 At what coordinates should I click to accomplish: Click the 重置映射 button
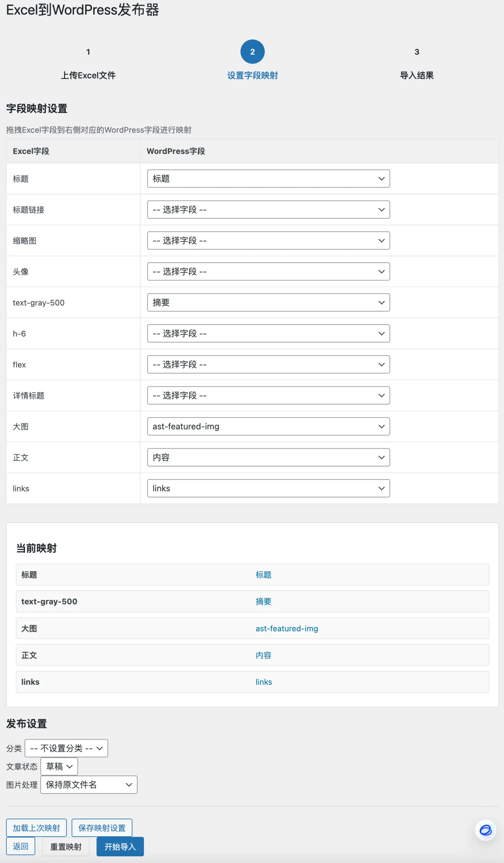[66, 846]
